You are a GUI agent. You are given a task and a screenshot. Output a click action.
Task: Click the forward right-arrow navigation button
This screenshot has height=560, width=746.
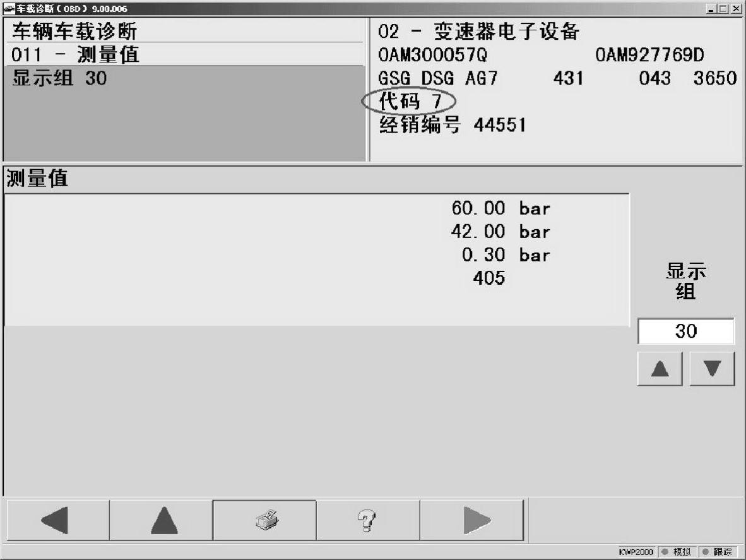click(x=472, y=520)
